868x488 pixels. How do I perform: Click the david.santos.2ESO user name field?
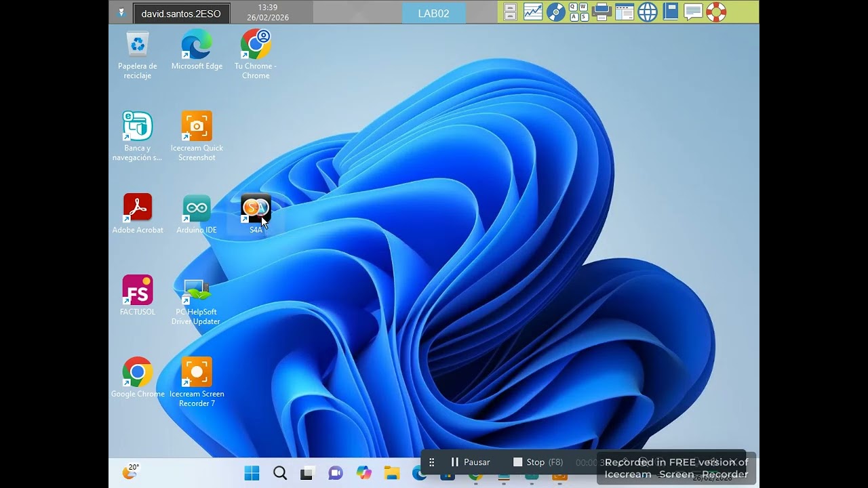click(x=181, y=14)
